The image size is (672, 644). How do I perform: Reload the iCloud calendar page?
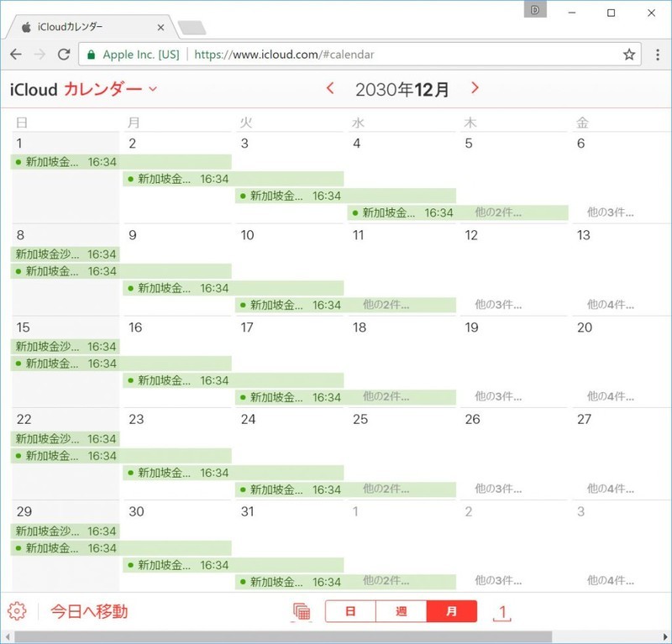[x=64, y=55]
